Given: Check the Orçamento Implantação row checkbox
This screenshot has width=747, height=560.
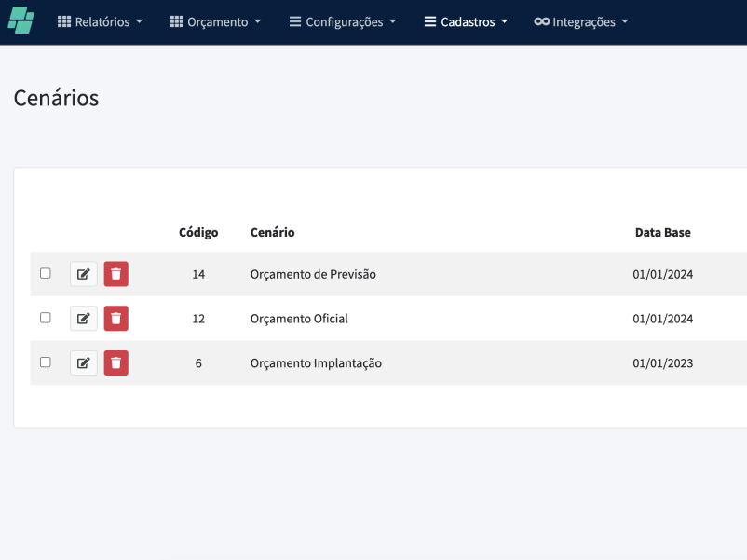Looking at the screenshot, I should 46,362.
